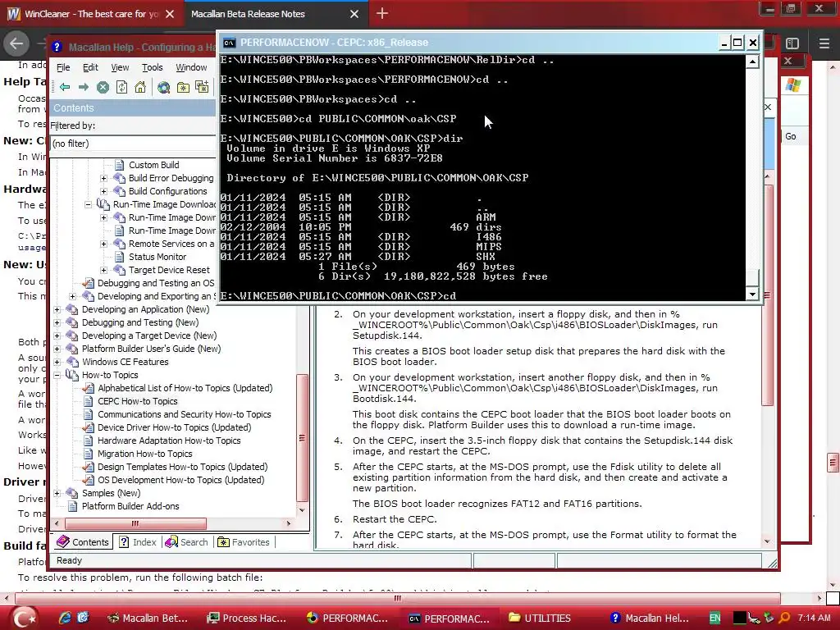Open the Macallan Beta taskbar button
The height and width of the screenshot is (630, 840).
point(148,618)
